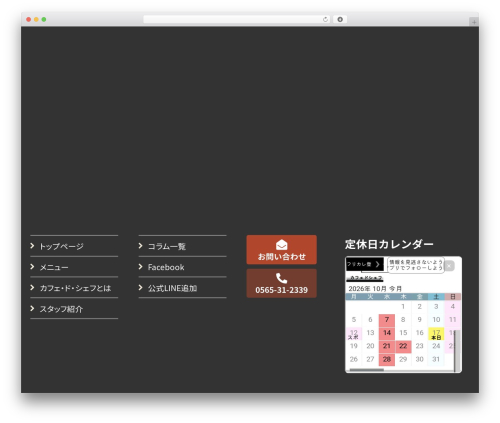Click the お問い合わせ contact button
The width and height of the screenshot is (500, 423).
point(282,250)
